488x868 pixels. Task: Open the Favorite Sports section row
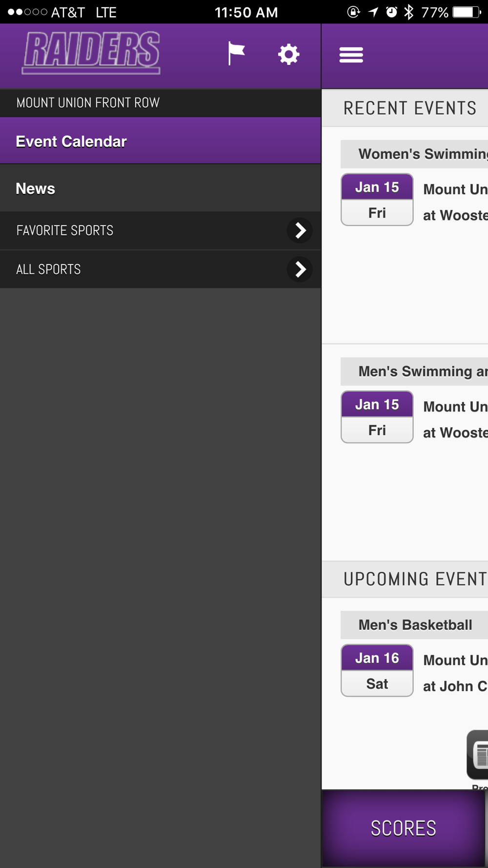161,230
